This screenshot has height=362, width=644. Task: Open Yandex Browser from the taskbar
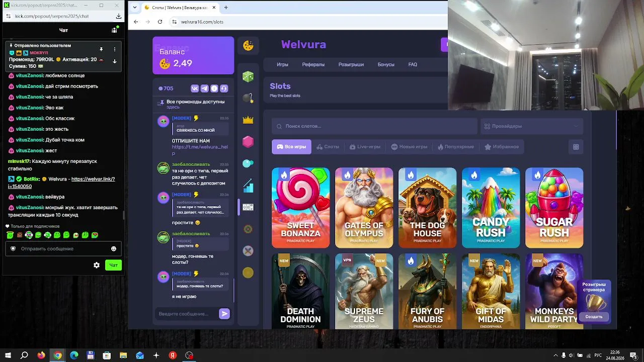point(173,355)
